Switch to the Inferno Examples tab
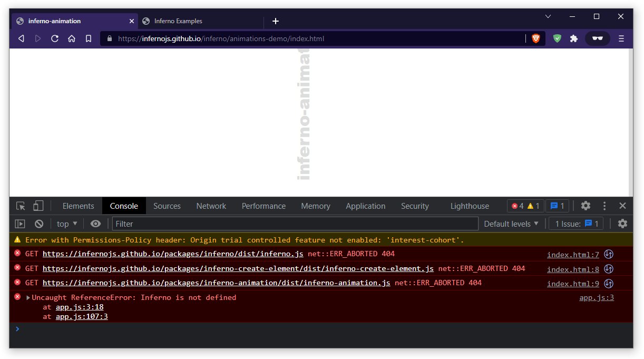Viewport: 644px width, 359px height. (200, 21)
